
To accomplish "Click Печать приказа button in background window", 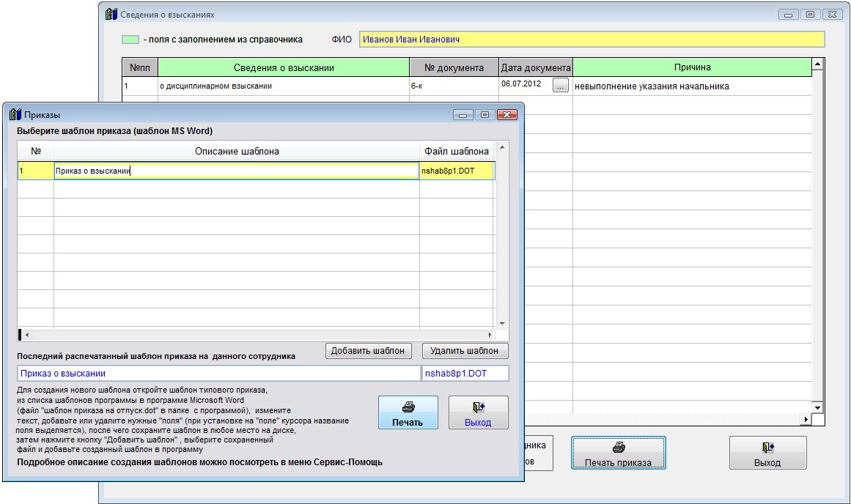I will (x=618, y=453).
